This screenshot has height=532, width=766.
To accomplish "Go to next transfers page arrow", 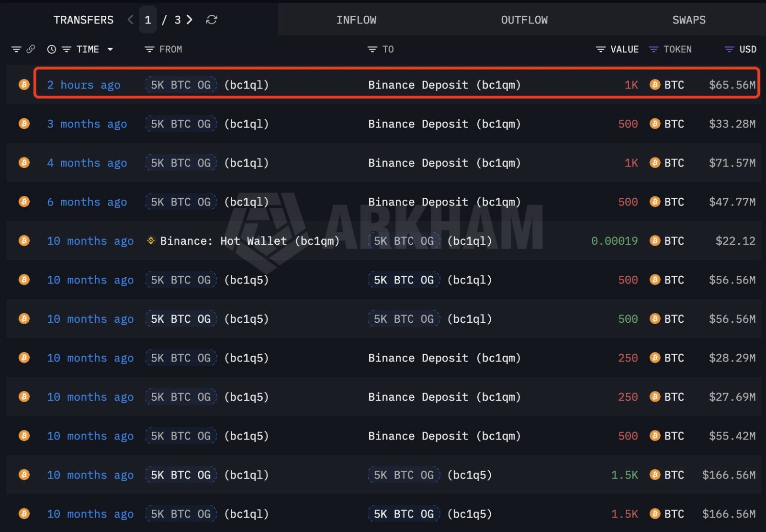I will coord(190,20).
